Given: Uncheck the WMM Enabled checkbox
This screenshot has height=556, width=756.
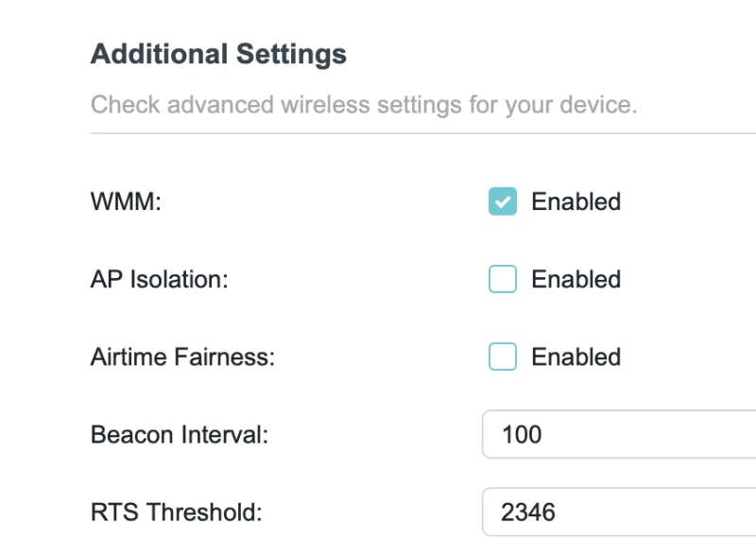Looking at the screenshot, I should pos(503,201).
